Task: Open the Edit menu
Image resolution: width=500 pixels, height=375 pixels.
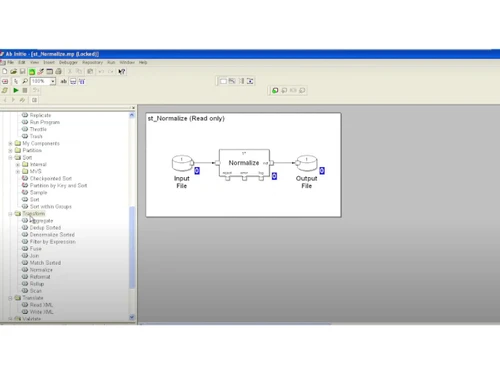Action: coord(22,62)
